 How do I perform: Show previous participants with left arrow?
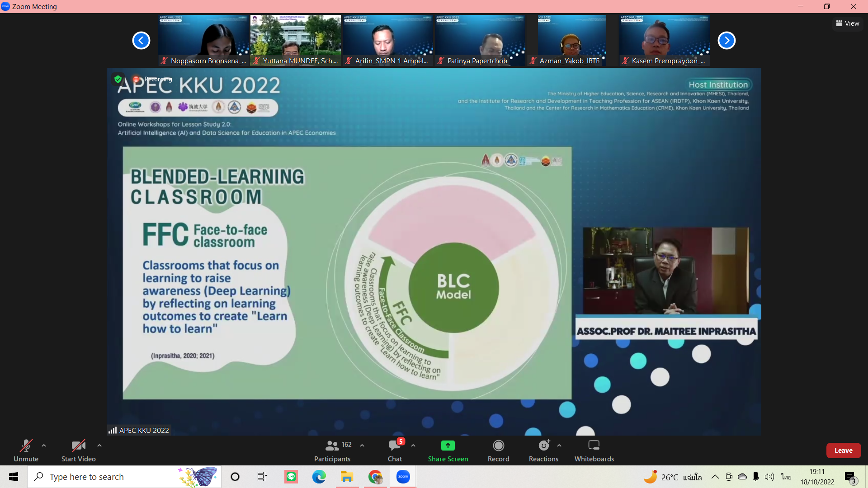141,41
